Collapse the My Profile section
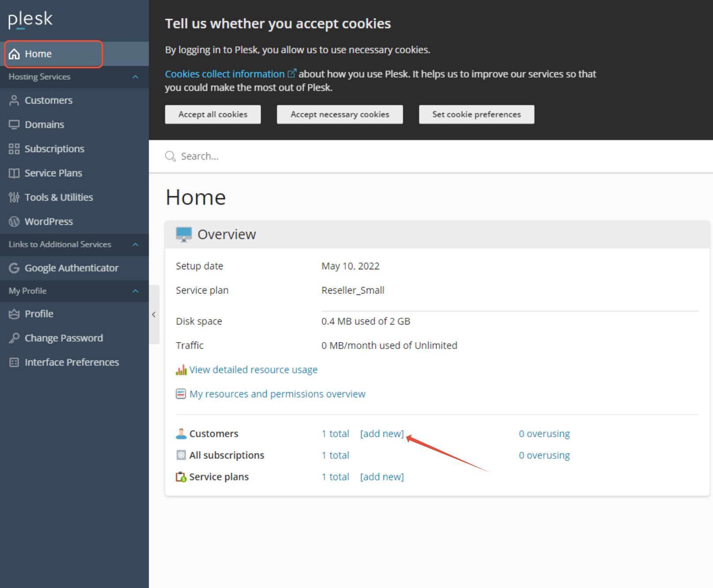713x588 pixels. pos(135,291)
